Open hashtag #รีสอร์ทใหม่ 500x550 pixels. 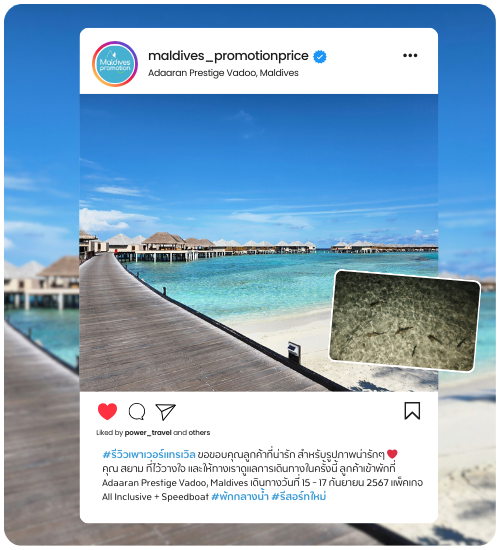[299, 497]
